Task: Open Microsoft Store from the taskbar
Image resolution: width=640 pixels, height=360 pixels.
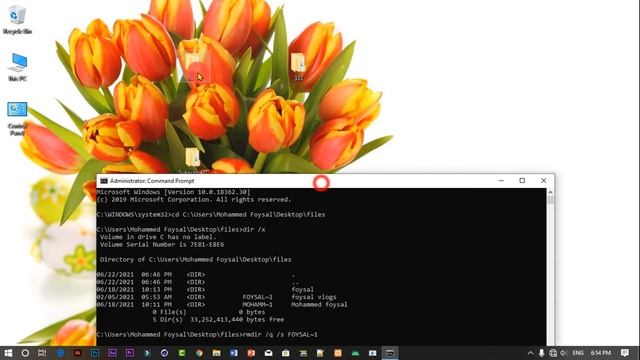Action: pos(286,353)
